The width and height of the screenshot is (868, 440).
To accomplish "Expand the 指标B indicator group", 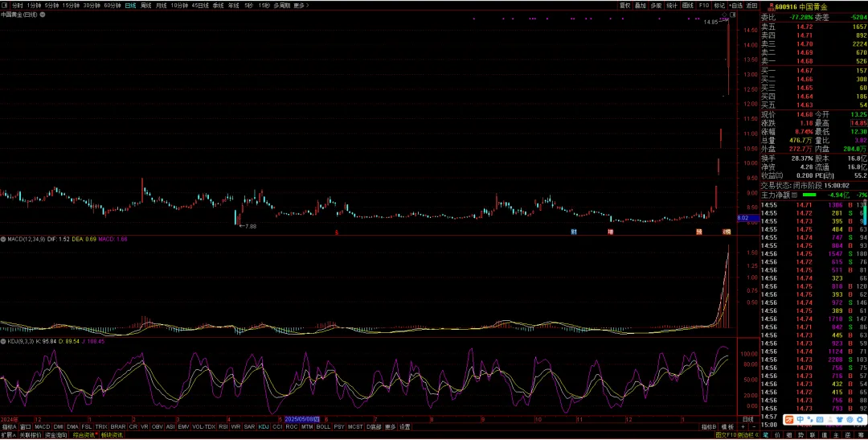I will pos(709,427).
